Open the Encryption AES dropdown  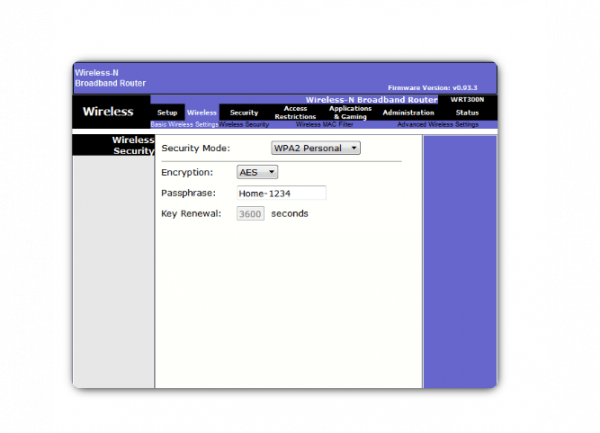point(258,172)
